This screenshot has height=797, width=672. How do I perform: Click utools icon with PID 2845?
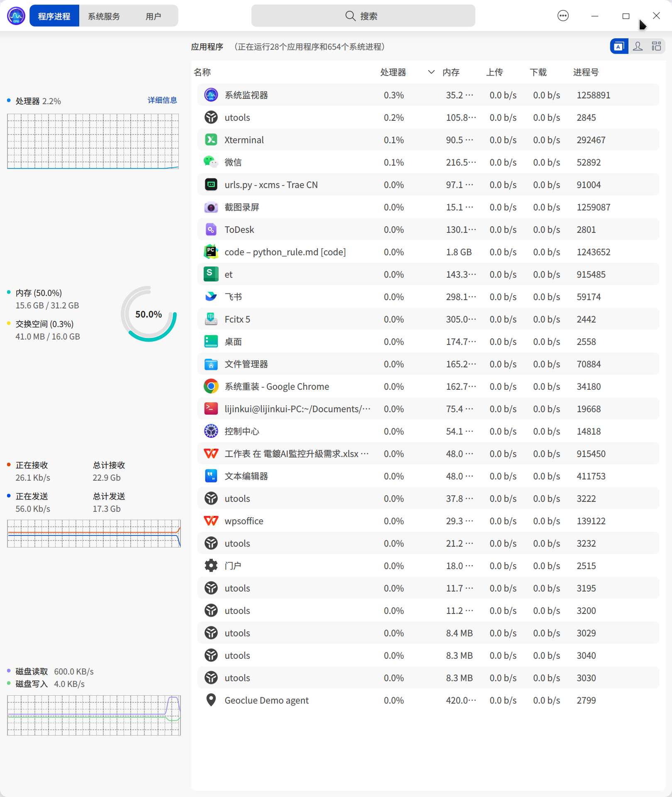pyautogui.click(x=211, y=117)
